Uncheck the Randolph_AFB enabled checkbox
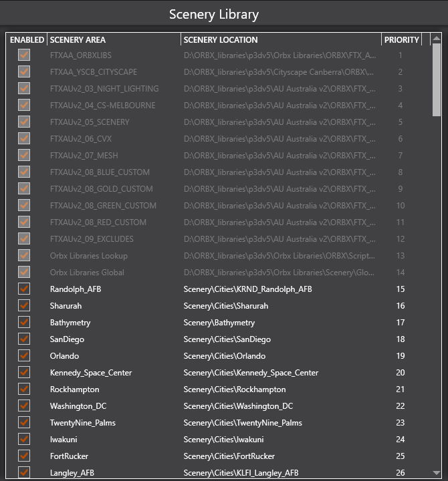The height and width of the screenshot is (481, 448). [x=24, y=289]
